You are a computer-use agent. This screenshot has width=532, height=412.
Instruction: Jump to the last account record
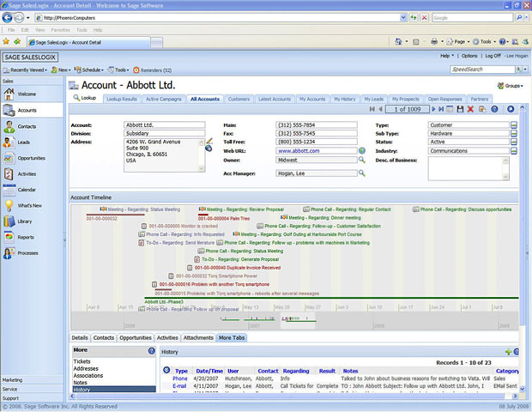click(x=441, y=109)
